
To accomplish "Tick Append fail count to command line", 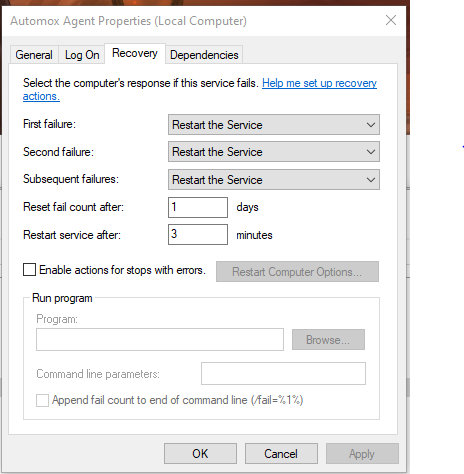I will coord(42,400).
